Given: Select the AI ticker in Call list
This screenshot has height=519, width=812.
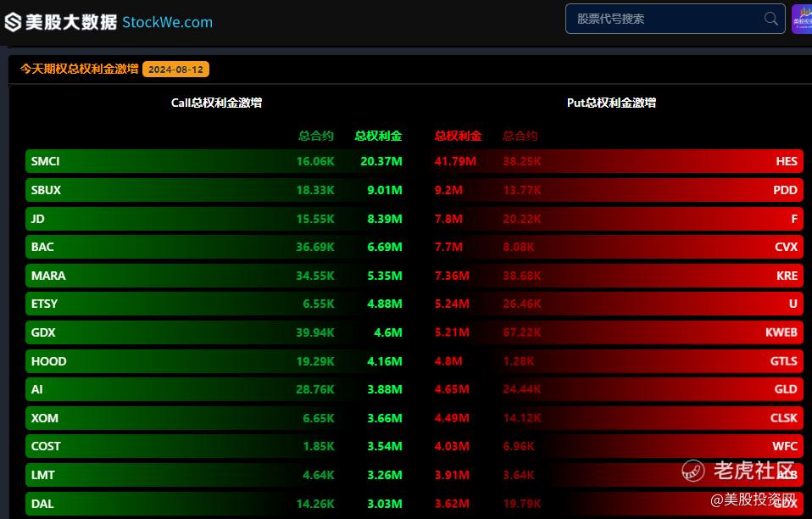Looking at the screenshot, I should point(36,389).
